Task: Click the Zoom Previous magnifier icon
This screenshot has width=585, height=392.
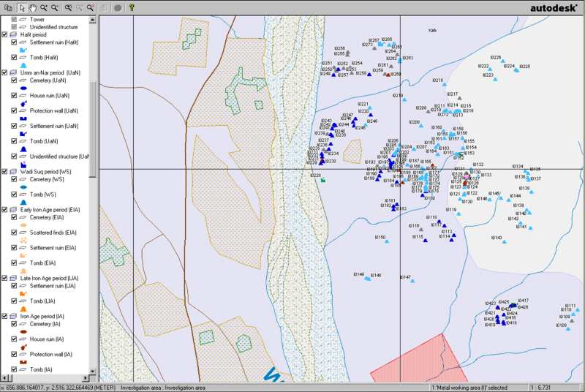Action: pyautogui.click(x=67, y=7)
